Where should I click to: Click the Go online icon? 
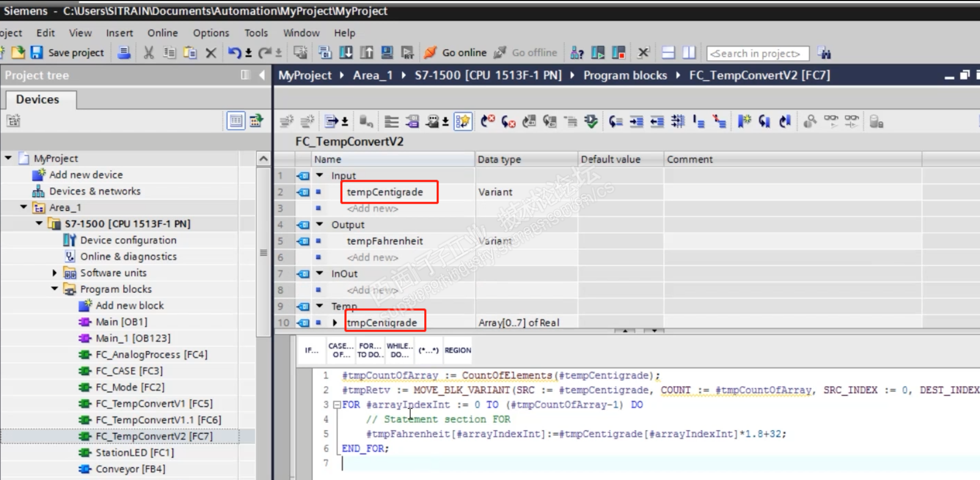430,52
